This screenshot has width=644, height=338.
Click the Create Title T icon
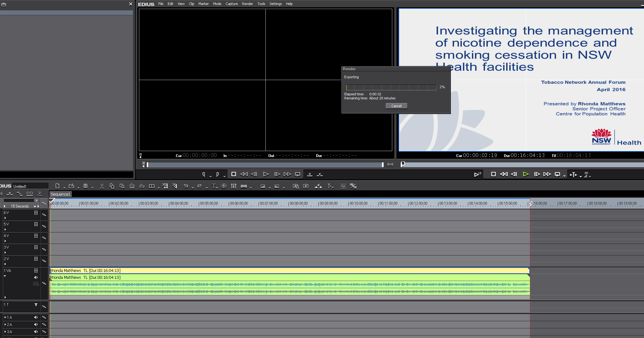214,186
